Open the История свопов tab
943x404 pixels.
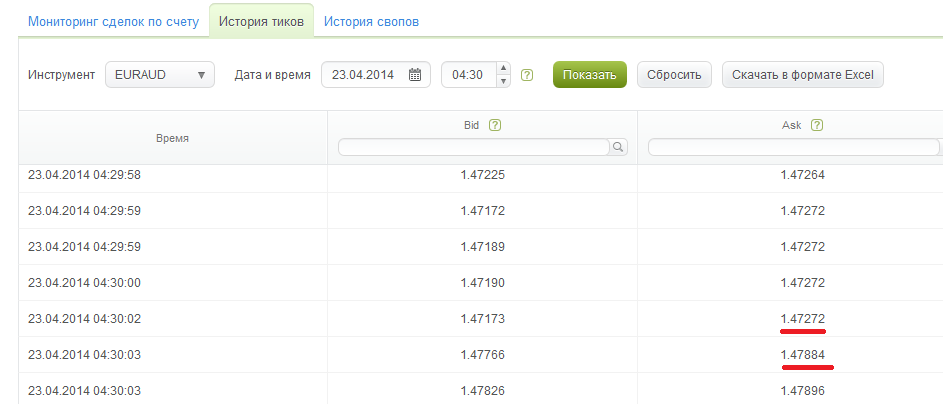[371, 22]
